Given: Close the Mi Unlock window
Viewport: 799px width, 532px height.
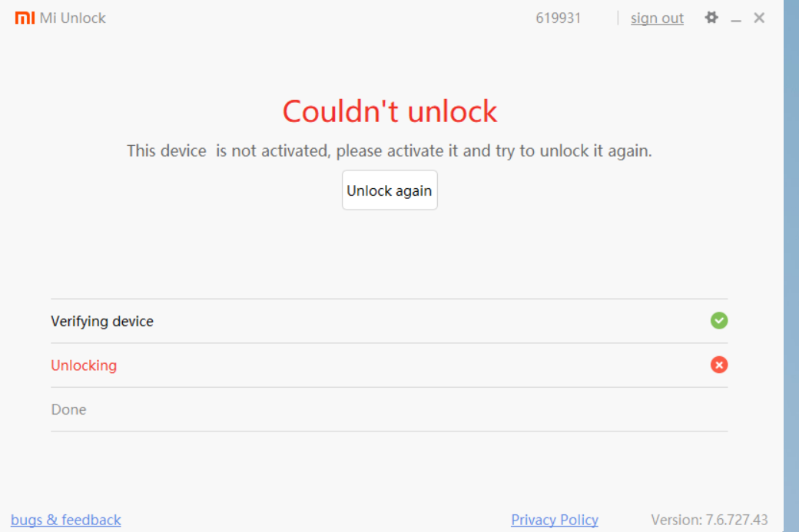Looking at the screenshot, I should 759,18.
